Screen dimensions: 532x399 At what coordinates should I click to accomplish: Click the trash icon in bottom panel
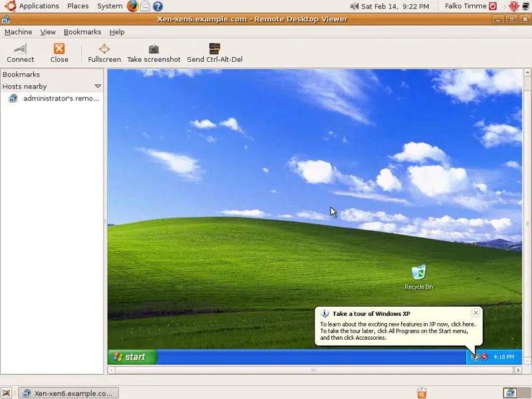point(422,393)
